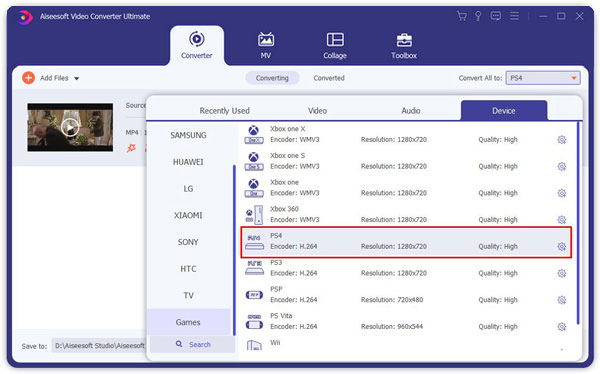Image resolution: width=600 pixels, height=374 pixels.
Task: Open settings gear for PSP profile
Action: (561, 300)
